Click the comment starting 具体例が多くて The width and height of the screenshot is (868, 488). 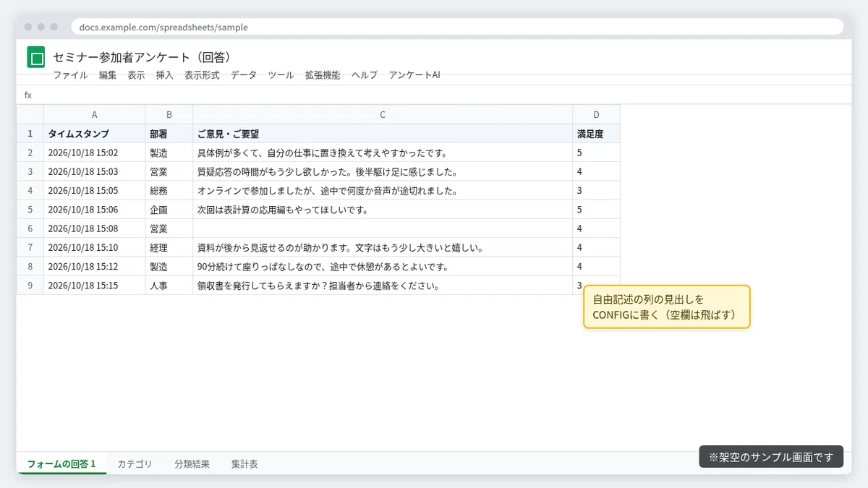pos(383,153)
